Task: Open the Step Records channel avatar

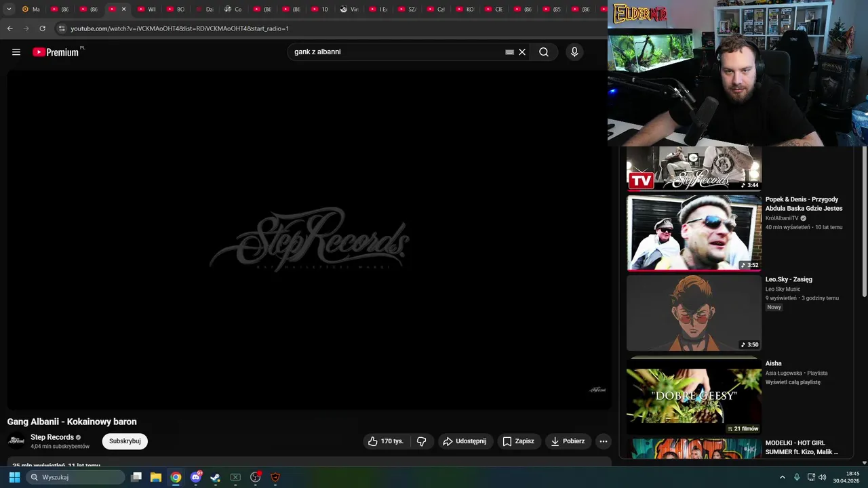Action: coord(16,441)
